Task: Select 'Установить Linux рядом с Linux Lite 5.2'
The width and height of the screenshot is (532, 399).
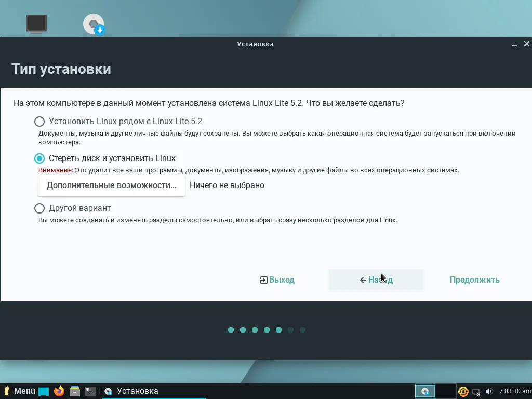Action: tap(39, 121)
